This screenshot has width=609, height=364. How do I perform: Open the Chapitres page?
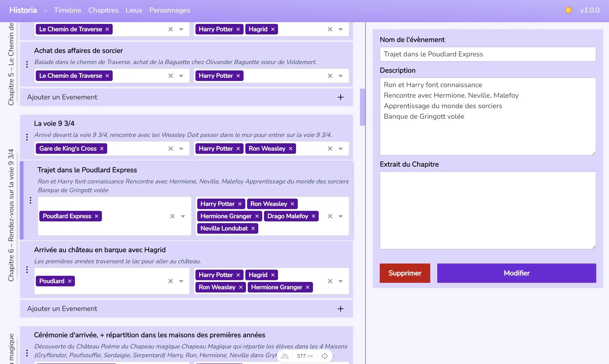point(103,10)
